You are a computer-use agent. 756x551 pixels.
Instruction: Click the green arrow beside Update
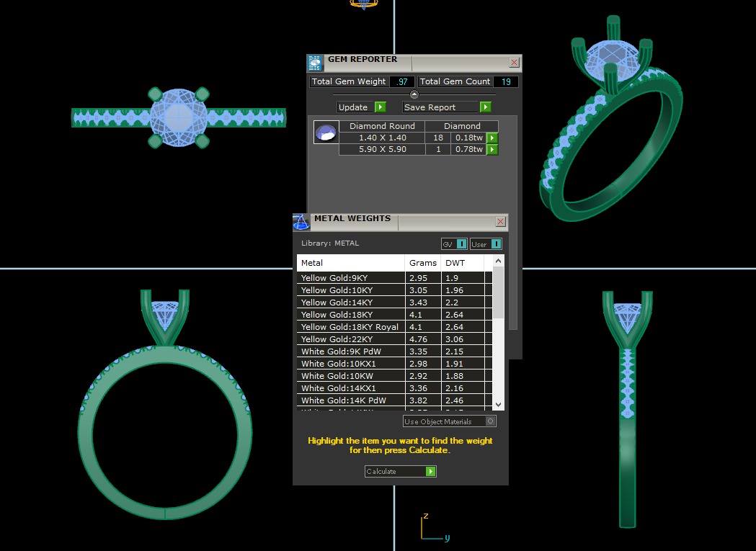pos(380,107)
